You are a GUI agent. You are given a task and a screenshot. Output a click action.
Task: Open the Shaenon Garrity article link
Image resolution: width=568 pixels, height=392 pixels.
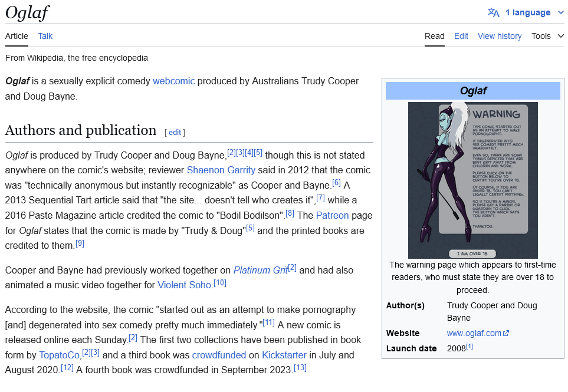point(221,170)
